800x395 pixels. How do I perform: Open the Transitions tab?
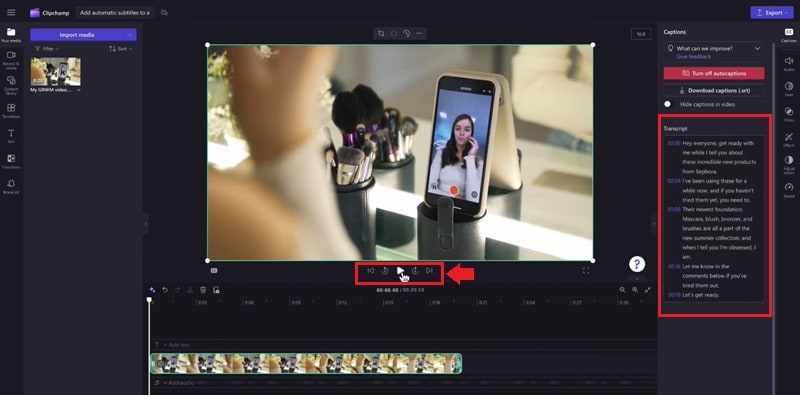[11, 161]
